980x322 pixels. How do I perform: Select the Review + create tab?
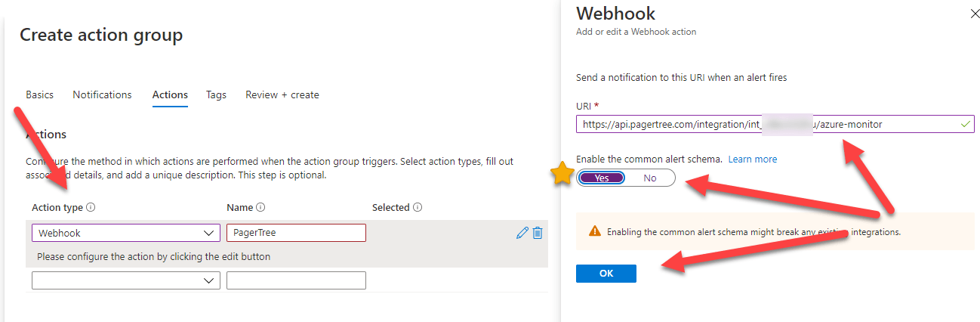pyautogui.click(x=282, y=95)
